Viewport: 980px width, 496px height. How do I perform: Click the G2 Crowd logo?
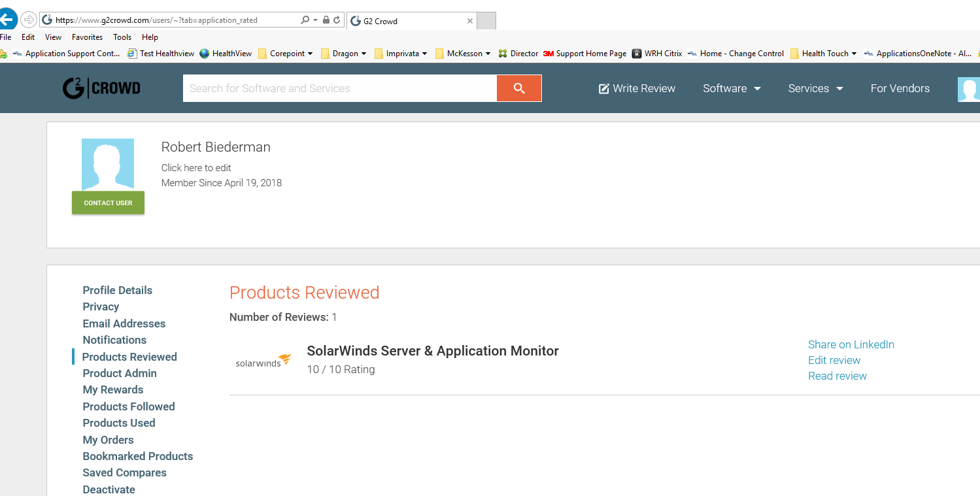(x=101, y=88)
